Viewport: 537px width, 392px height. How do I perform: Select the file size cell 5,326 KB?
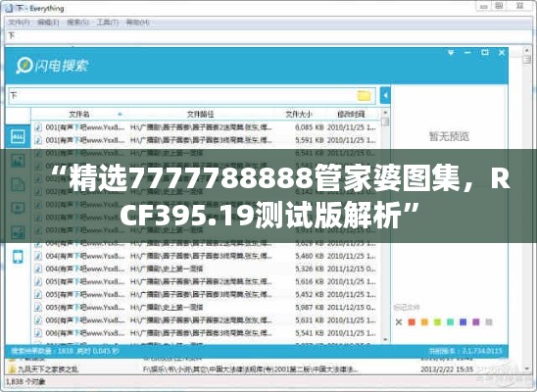coord(310,269)
